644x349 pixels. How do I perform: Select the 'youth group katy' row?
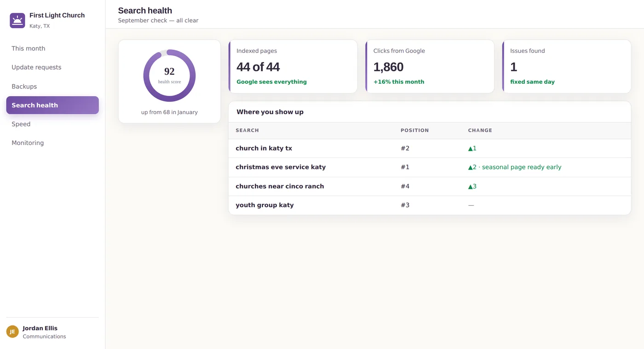click(430, 205)
